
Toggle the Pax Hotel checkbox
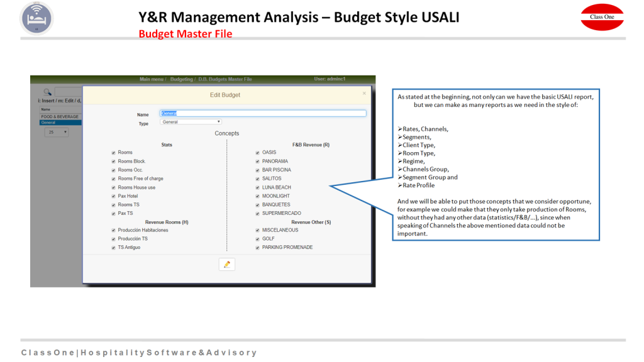tap(113, 196)
